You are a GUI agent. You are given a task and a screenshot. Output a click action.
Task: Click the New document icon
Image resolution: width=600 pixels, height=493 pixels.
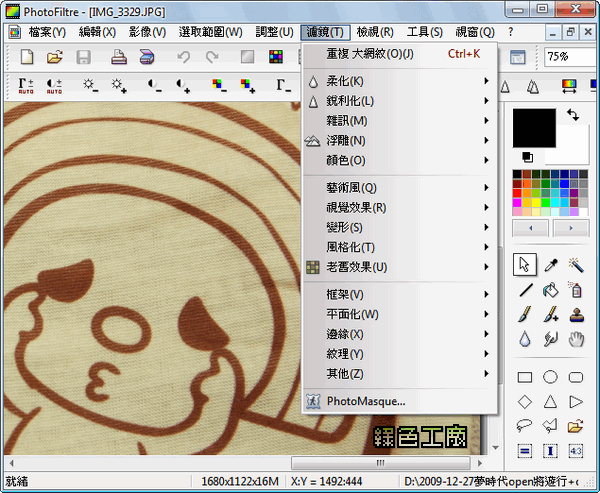27,57
